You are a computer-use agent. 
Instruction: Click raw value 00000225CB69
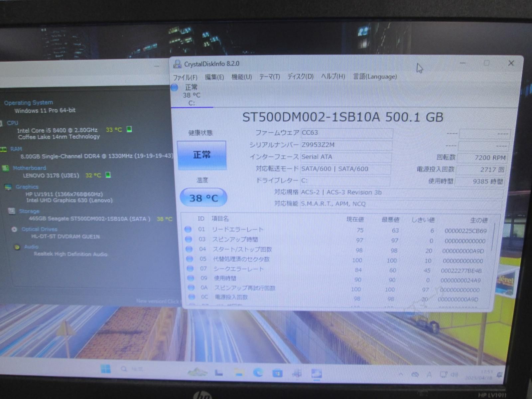point(465,231)
